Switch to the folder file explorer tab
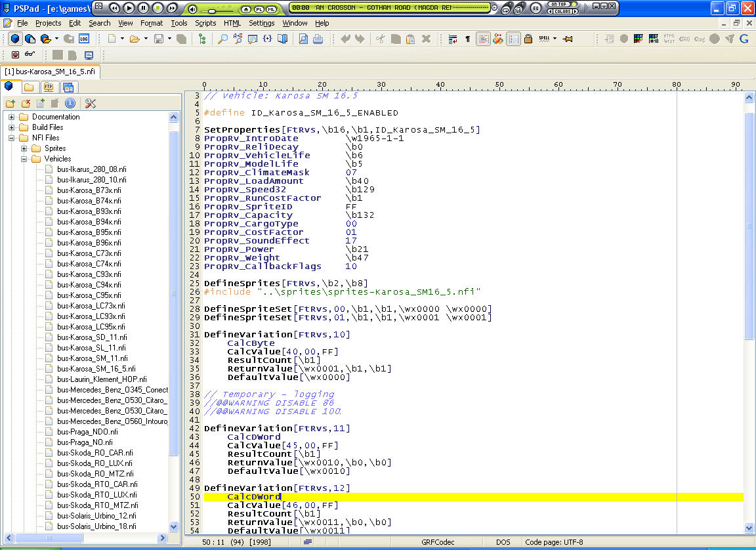 coord(29,87)
